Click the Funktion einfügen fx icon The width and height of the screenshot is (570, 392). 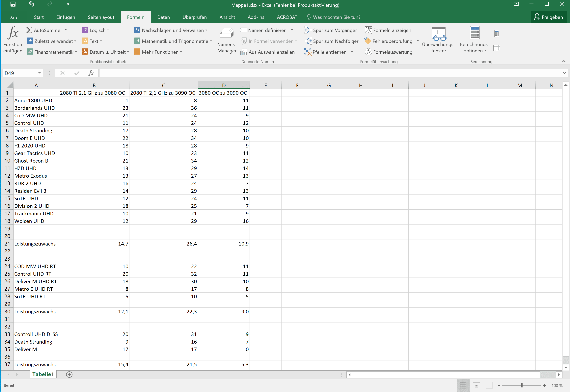13,33
